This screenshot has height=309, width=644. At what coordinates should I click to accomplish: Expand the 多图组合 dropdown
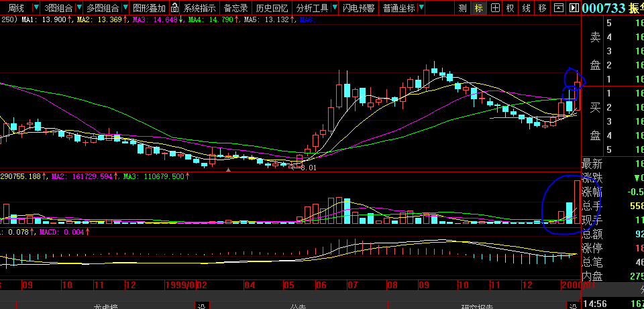tap(106, 8)
